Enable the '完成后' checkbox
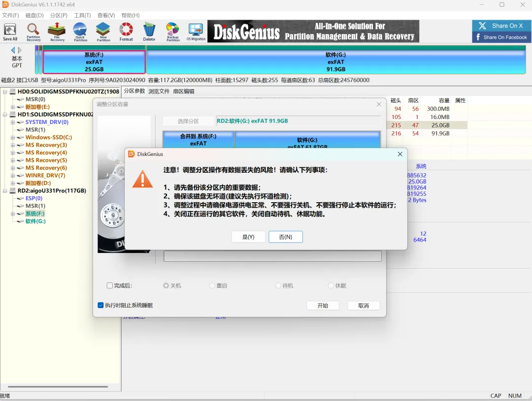Image resolution: width=532 pixels, height=401 pixels. click(x=109, y=285)
